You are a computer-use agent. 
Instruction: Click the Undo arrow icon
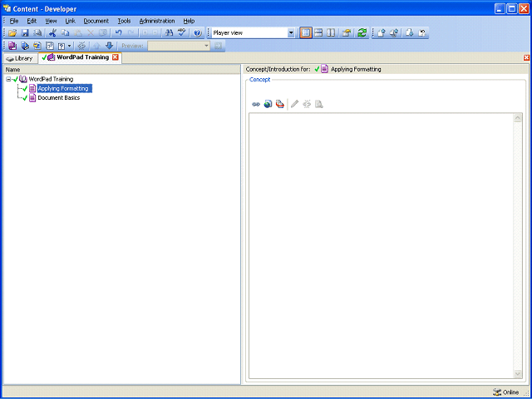pyautogui.click(x=118, y=33)
